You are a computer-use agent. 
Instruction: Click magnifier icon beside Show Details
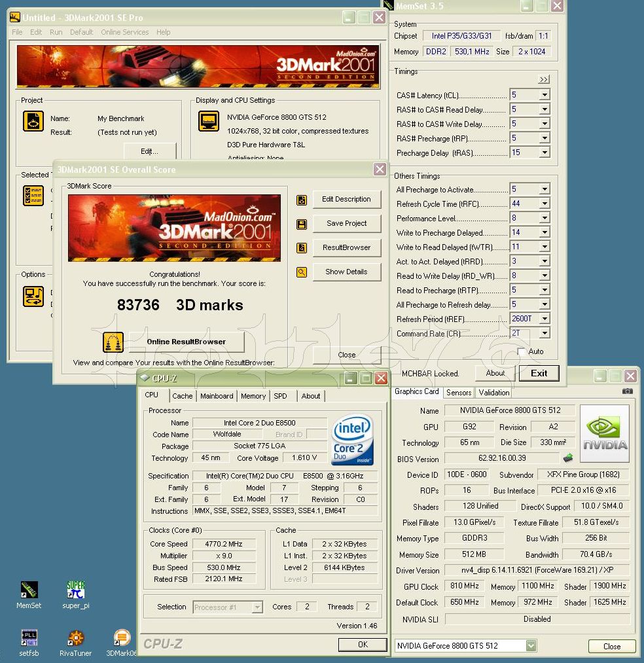click(x=302, y=272)
